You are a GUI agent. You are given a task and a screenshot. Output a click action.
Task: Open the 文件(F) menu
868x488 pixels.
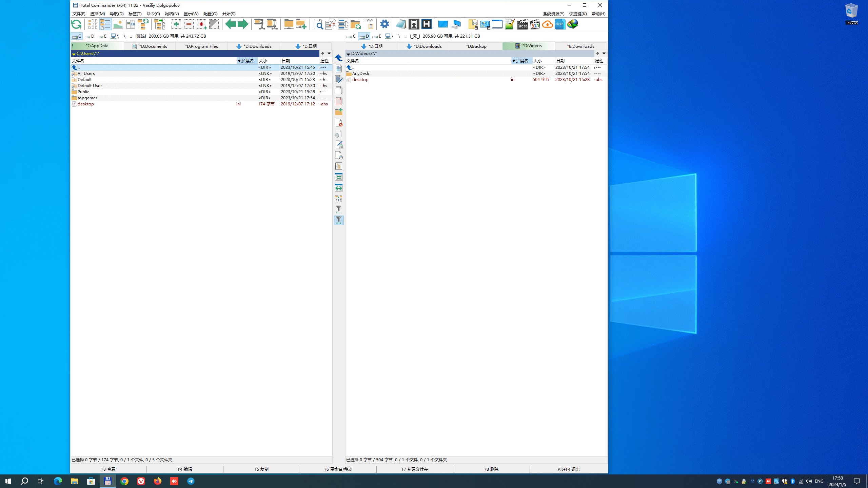79,14
